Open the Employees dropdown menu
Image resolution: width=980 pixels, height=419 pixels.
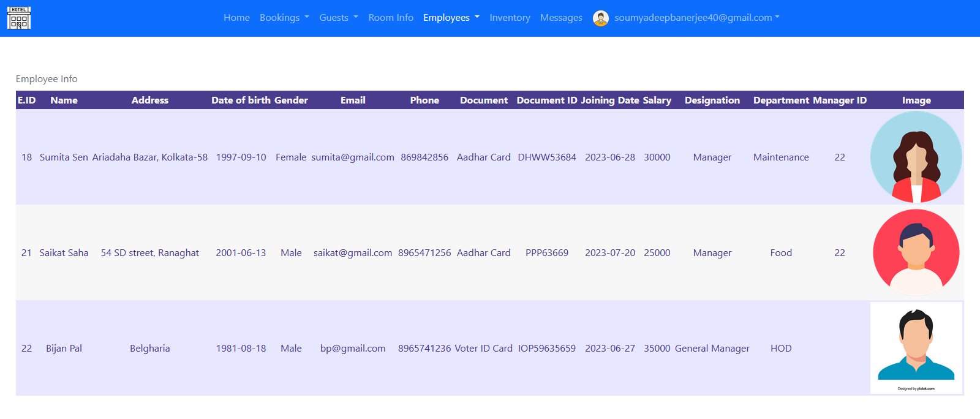[451, 18]
